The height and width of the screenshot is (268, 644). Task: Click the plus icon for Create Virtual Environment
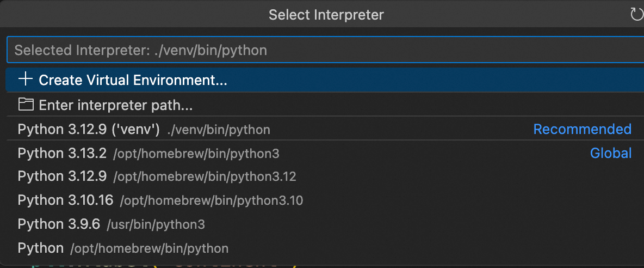tap(26, 80)
